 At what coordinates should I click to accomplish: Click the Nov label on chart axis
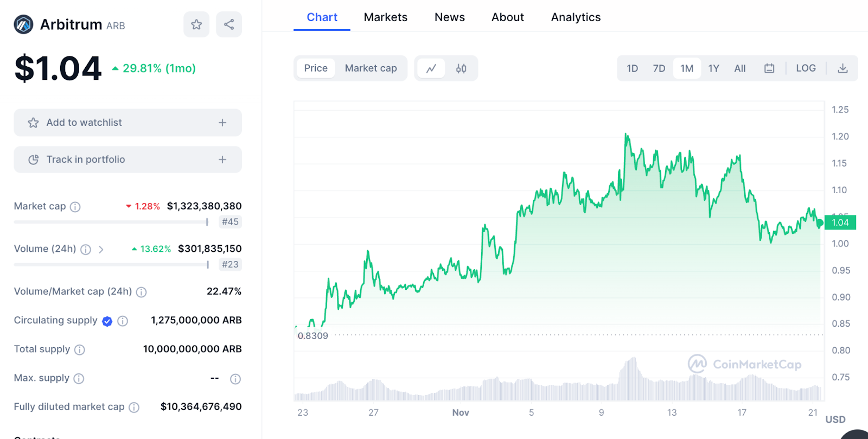461,413
